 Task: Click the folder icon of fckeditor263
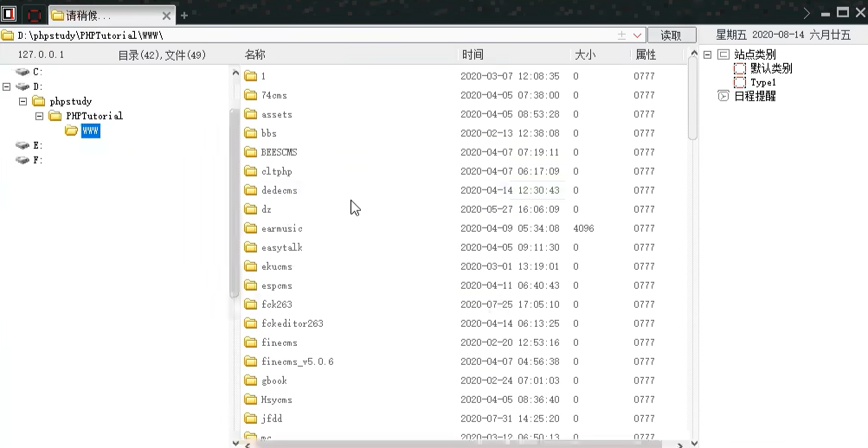[251, 323]
